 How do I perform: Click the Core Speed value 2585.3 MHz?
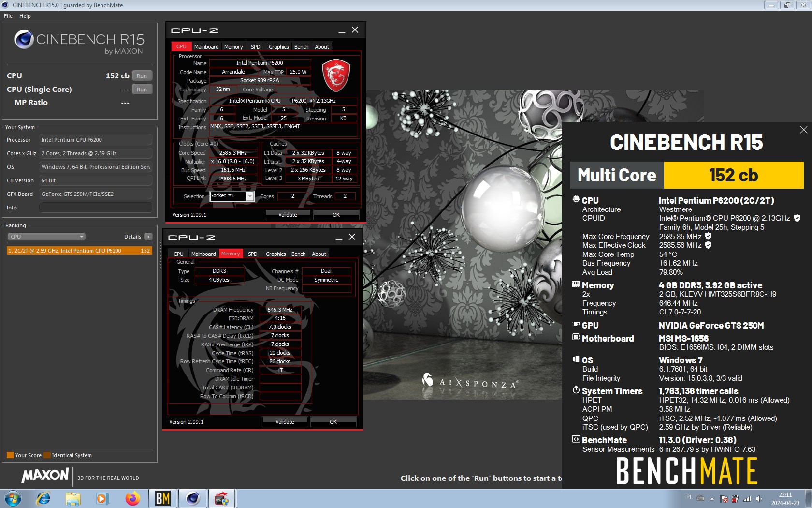[233, 153]
